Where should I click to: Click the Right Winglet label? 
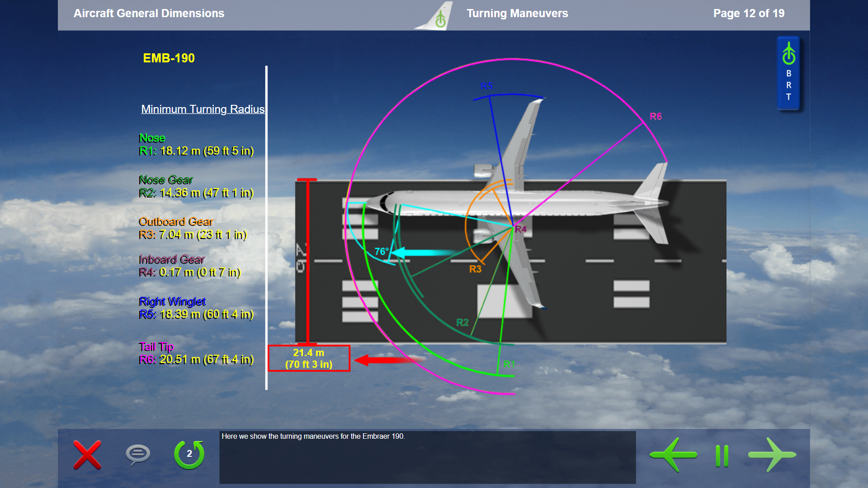[x=172, y=301]
